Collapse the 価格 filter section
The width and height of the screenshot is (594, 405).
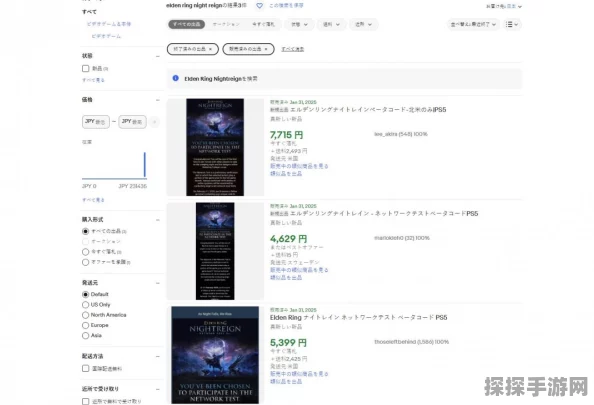[x=158, y=100]
